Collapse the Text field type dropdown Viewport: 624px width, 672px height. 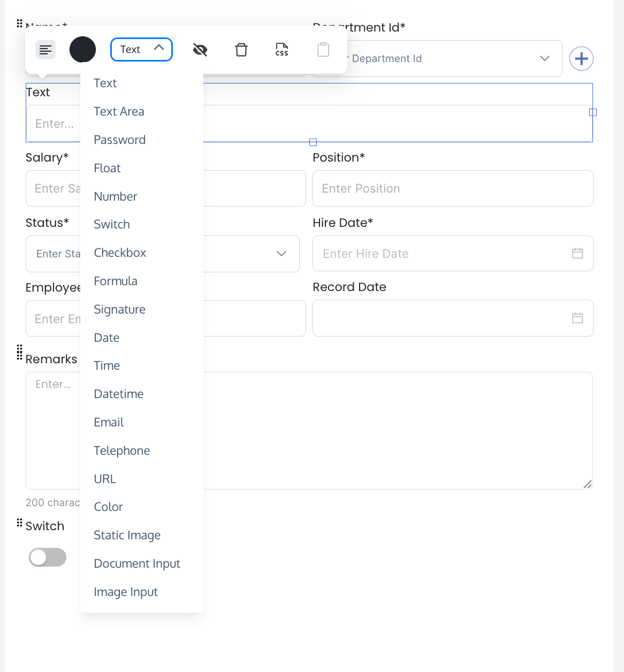point(159,49)
